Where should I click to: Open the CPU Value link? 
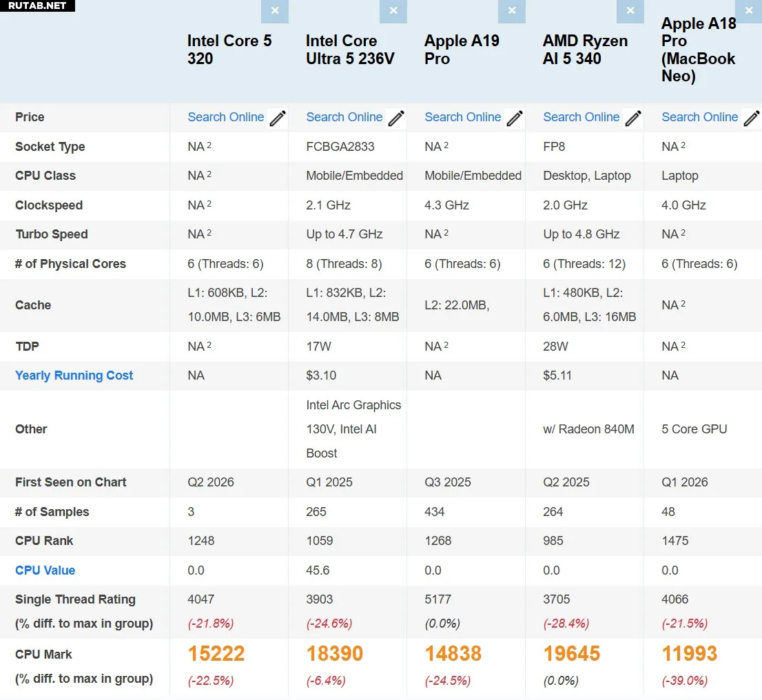pos(45,570)
